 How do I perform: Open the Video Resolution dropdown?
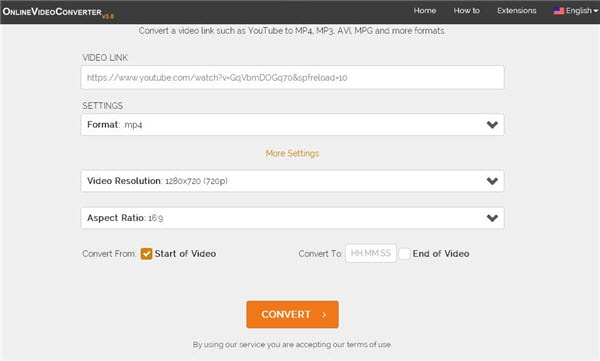[292, 181]
